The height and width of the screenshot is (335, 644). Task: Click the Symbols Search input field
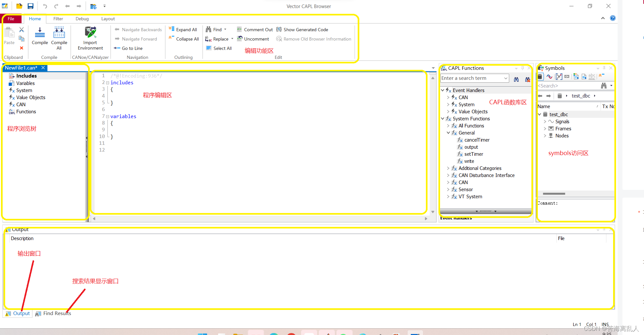pos(568,86)
